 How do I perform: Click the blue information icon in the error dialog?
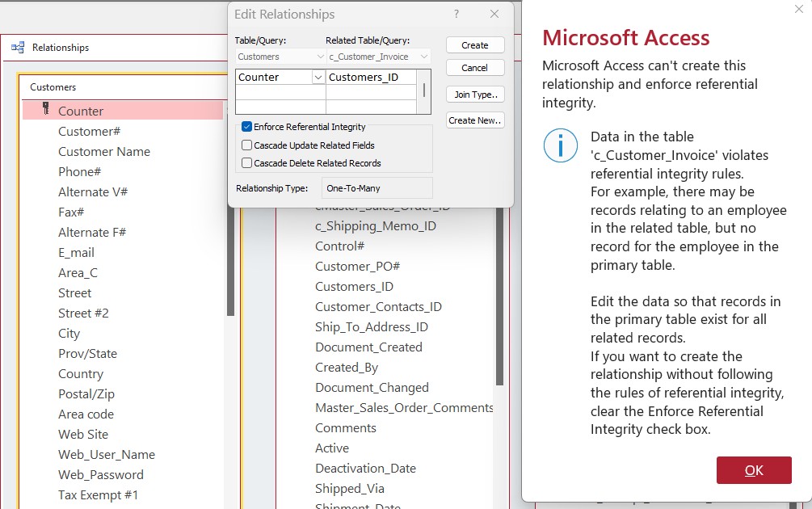(x=561, y=145)
